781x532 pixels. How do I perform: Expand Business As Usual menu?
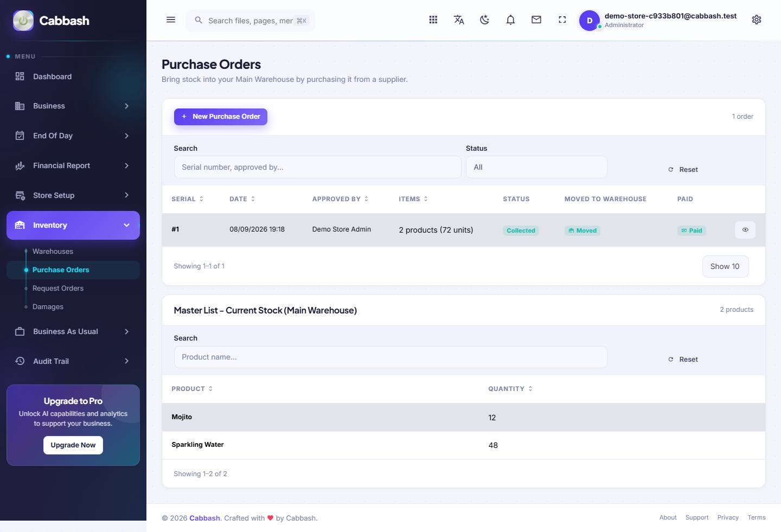point(73,331)
